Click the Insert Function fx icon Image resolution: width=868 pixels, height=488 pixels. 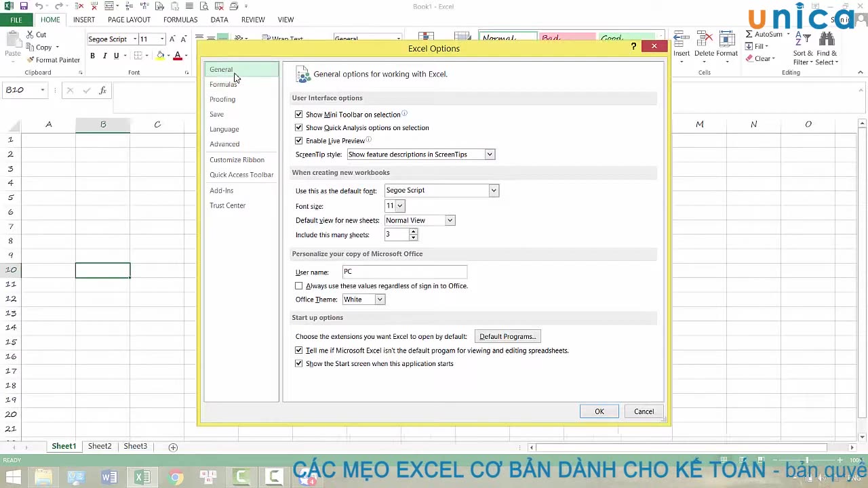tap(102, 90)
